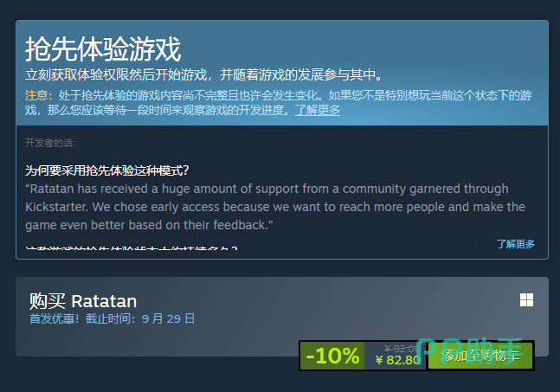This screenshot has height=392, width=560.
Task: Click the Windows platform icon
Action: (x=526, y=300)
